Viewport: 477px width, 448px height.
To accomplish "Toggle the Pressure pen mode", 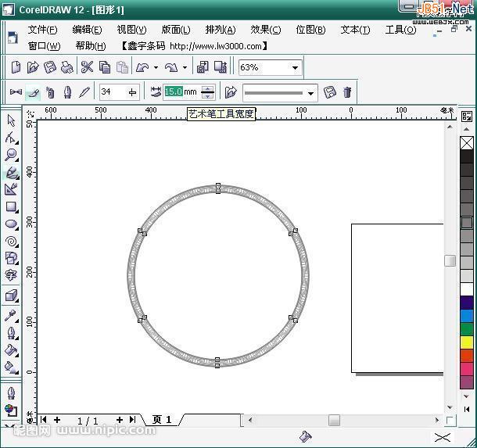I will coord(84,91).
